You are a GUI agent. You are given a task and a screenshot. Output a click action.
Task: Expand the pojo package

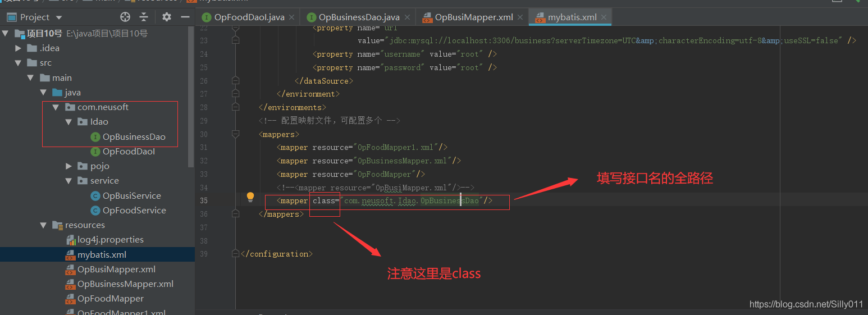(x=68, y=166)
